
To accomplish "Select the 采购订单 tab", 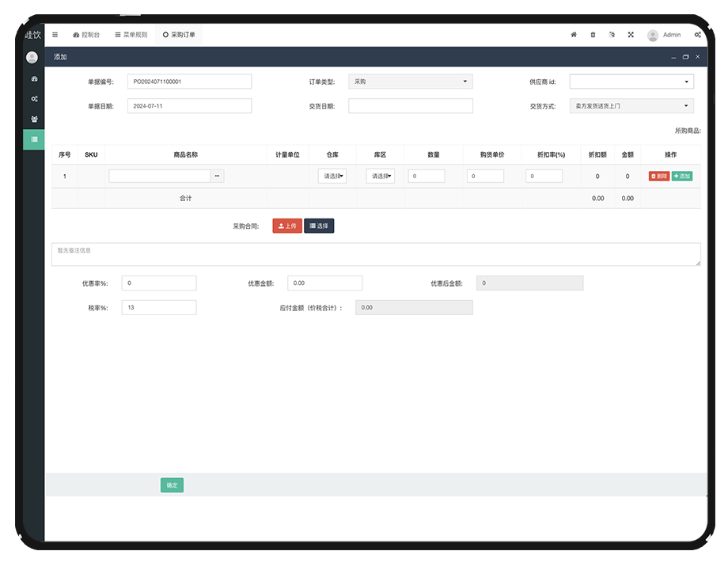I will [179, 35].
